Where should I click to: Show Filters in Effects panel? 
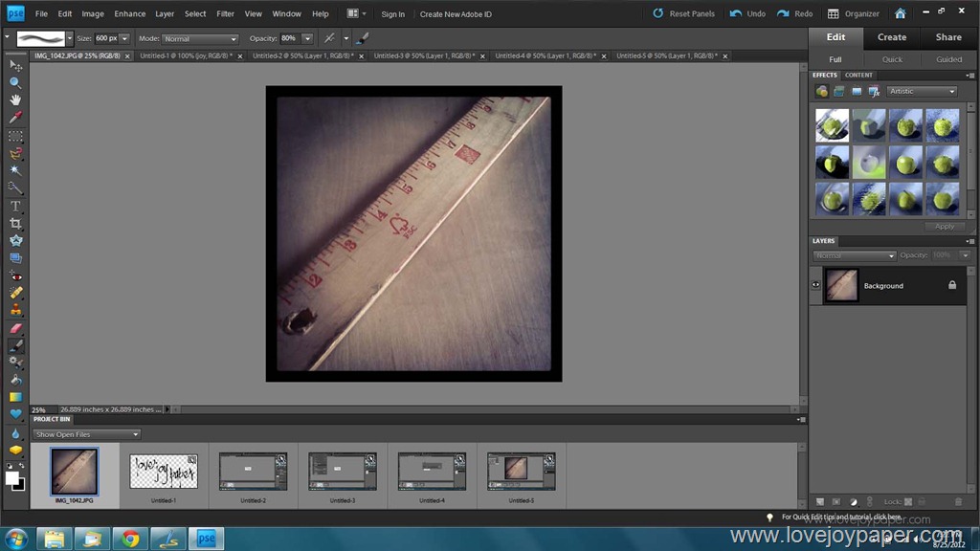point(821,92)
